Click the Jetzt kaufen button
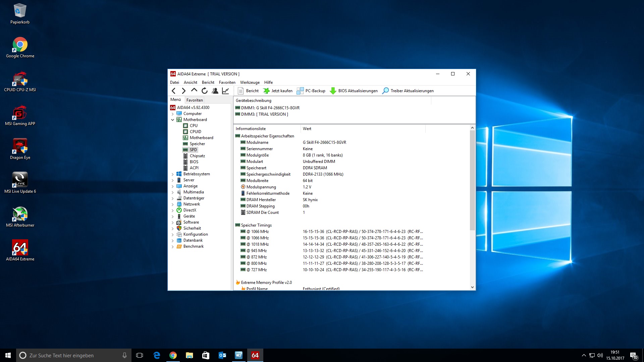The image size is (644, 362). (x=278, y=91)
